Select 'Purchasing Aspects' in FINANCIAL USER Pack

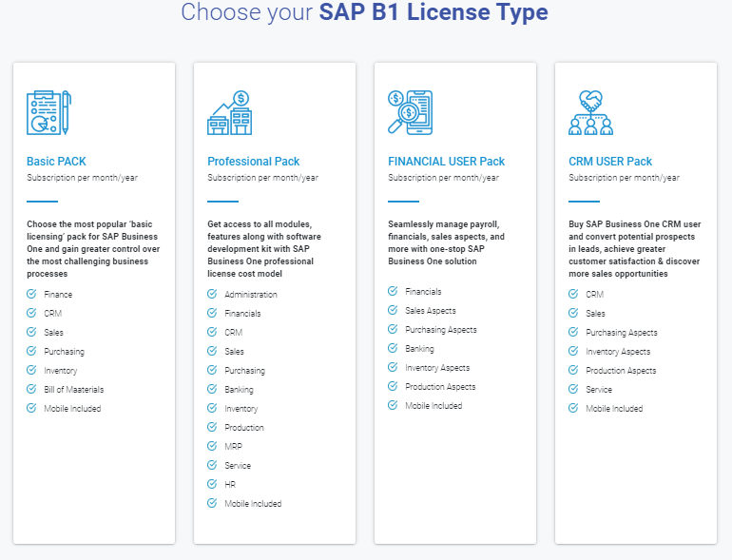441,330
